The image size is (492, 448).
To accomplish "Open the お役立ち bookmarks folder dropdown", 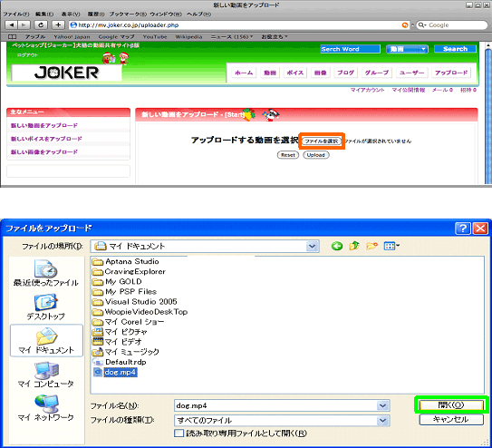I will 275,37.
